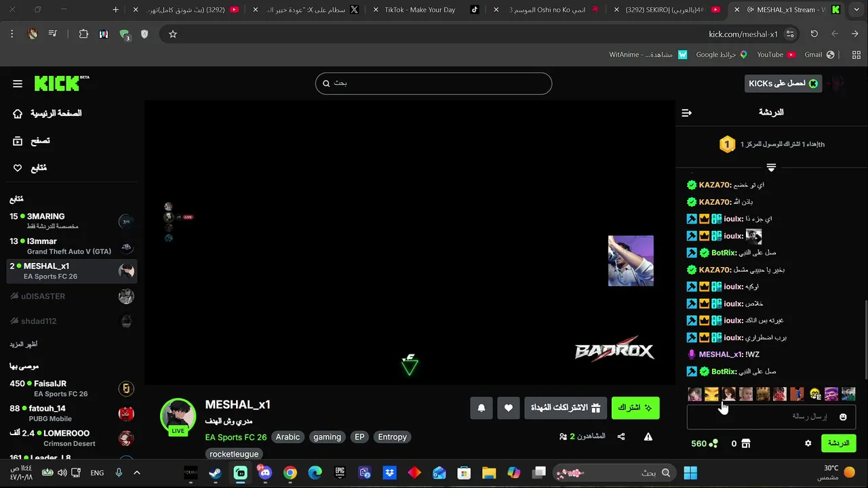Pick the yellow Pikachu-face emote
868x488 pixels.
click(x=711, y=394)
